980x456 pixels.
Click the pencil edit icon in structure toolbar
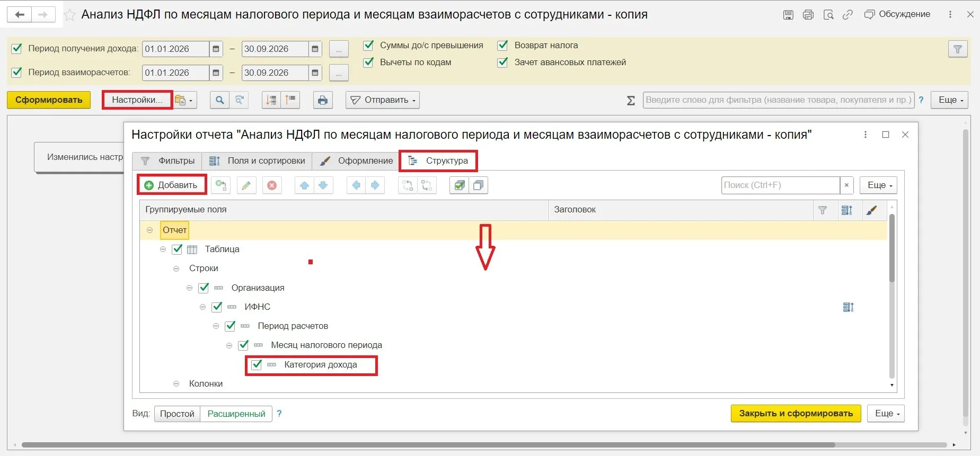[246, 185]
